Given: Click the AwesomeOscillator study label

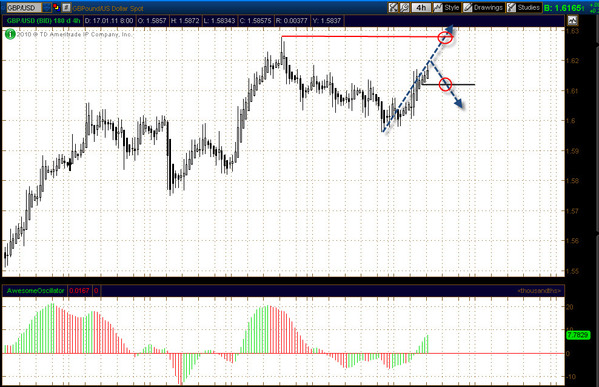Looking at the screenshot, I should [x=36, y=291].
